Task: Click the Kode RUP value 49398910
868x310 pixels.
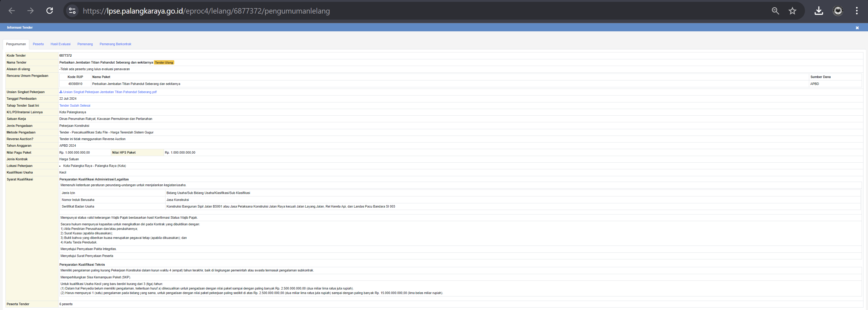Action: pyautogui.click(x=75, y=84)
